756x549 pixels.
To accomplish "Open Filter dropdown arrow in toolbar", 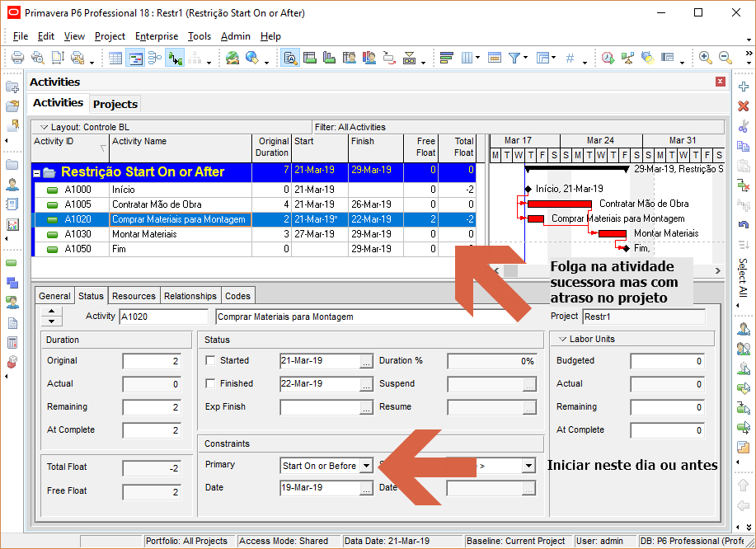I will 525,58.
